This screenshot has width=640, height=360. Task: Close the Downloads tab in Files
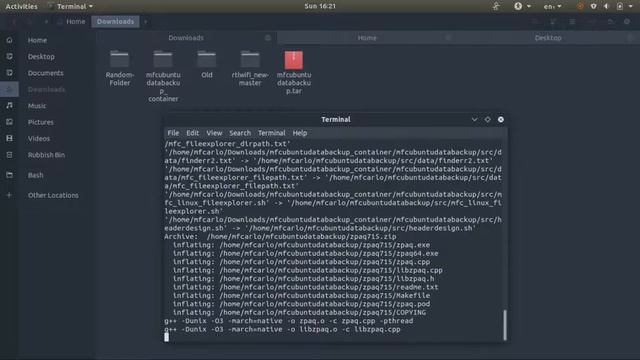(268, 38)
